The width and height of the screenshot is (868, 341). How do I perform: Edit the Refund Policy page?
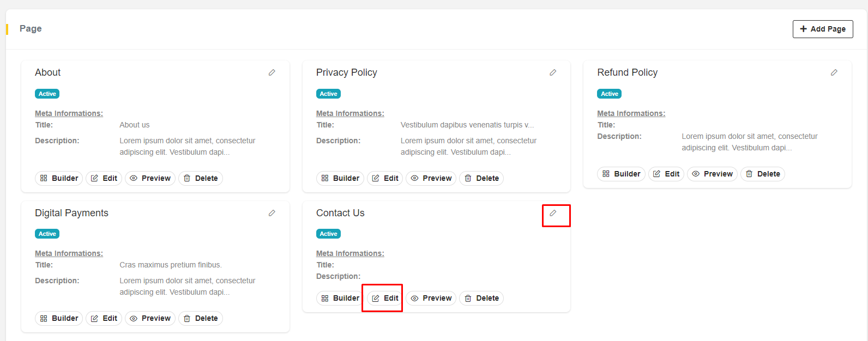(x=666, y=174)
